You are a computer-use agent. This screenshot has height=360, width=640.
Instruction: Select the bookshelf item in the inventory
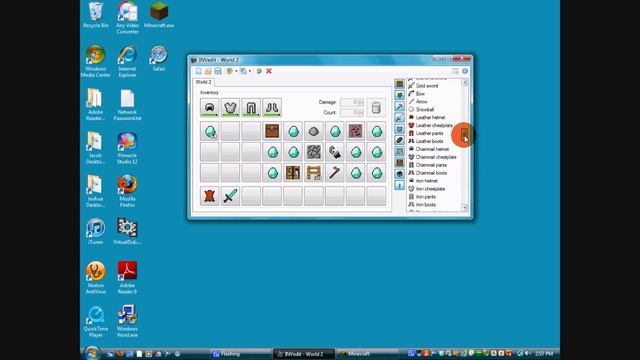coord(293,173)
